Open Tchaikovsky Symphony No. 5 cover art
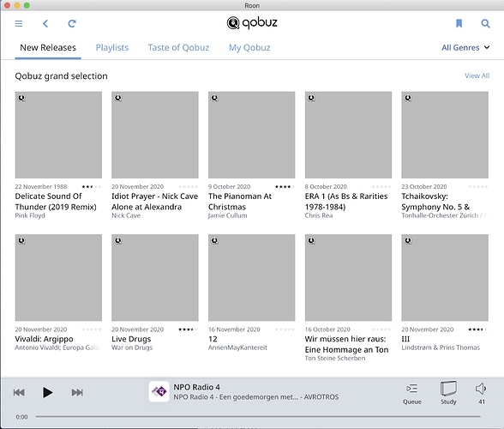Image resolution: width=504 pixels, height=429 pixels. tap(445, 135)
